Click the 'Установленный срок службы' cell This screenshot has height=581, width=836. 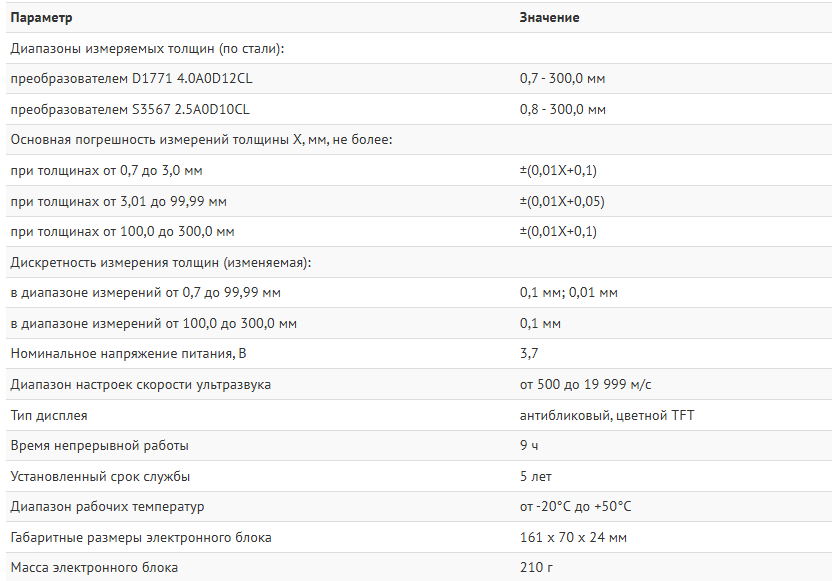coord(100,477)
